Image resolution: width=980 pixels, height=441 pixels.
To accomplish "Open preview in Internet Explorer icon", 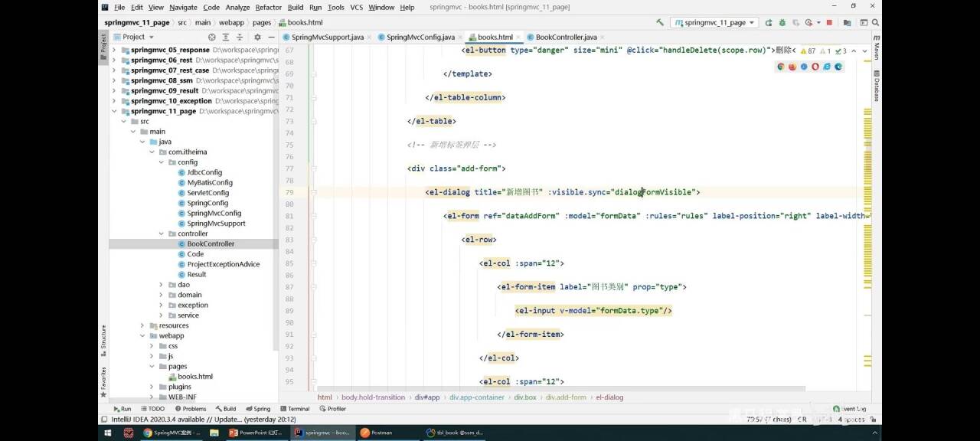I will (x=827, y=67).
